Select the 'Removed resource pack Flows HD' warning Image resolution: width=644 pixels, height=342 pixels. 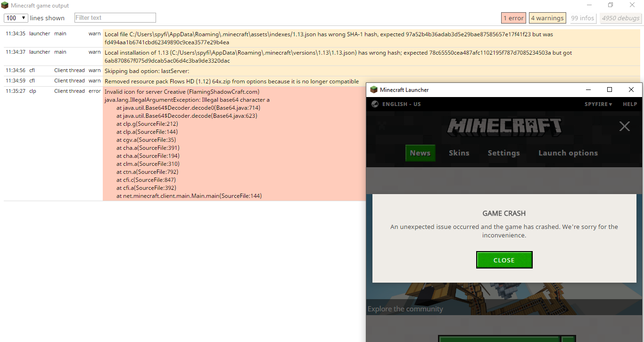pyautogui.click(x=231, y=81)
